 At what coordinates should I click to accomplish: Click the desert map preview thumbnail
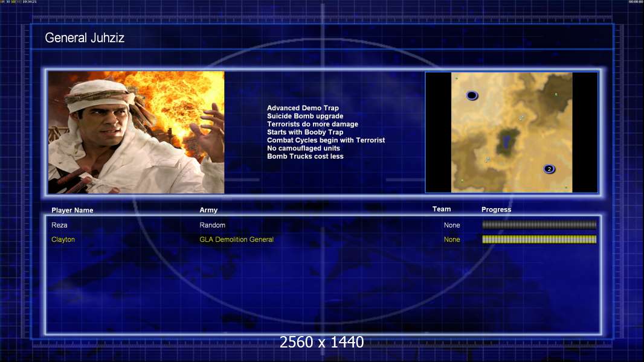coord(511,132)
